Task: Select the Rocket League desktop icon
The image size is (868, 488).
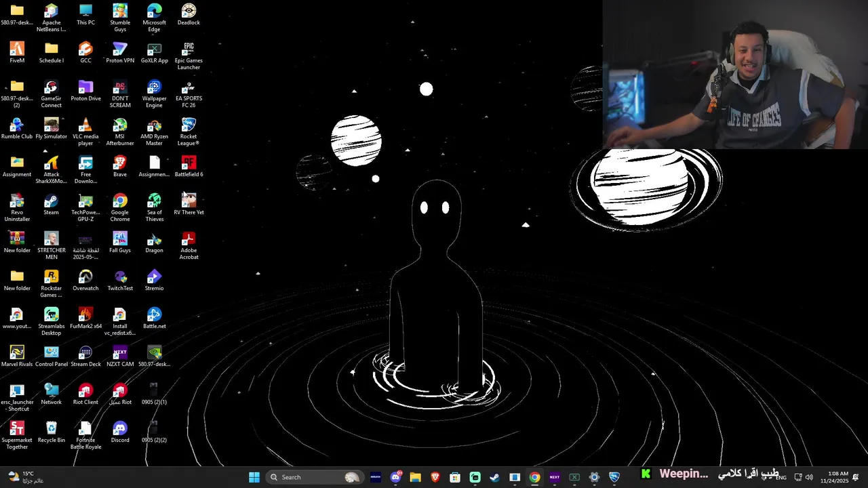Action: (x=189, y=131)
